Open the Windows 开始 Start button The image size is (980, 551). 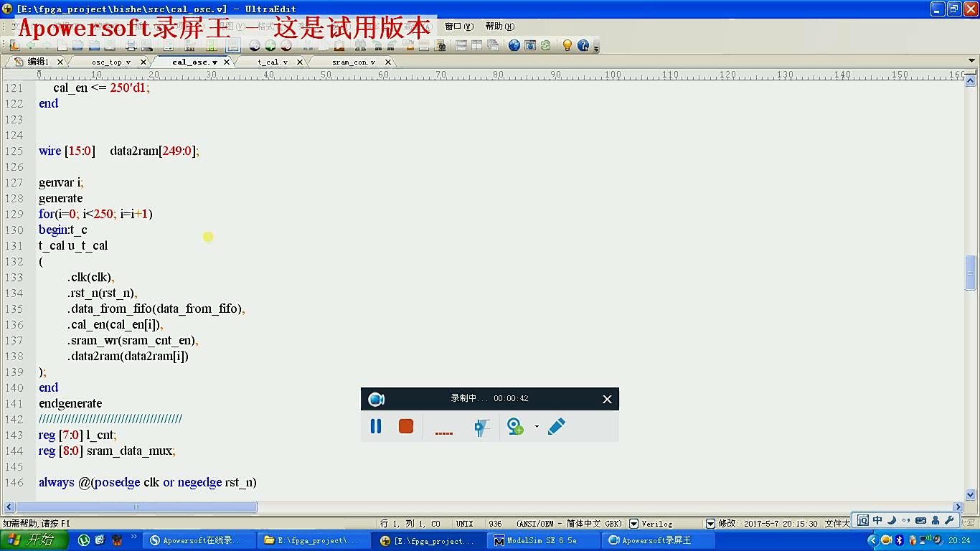(x=34, y=540)
